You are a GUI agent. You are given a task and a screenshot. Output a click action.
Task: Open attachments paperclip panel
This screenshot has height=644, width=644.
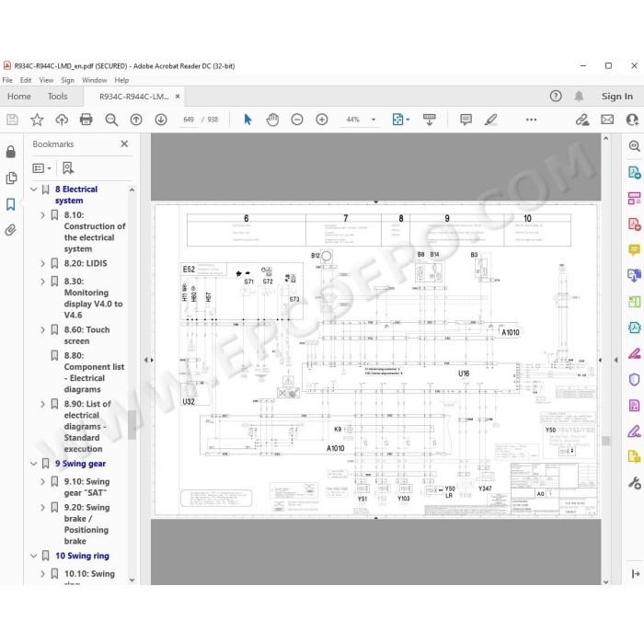pos(11,230)
